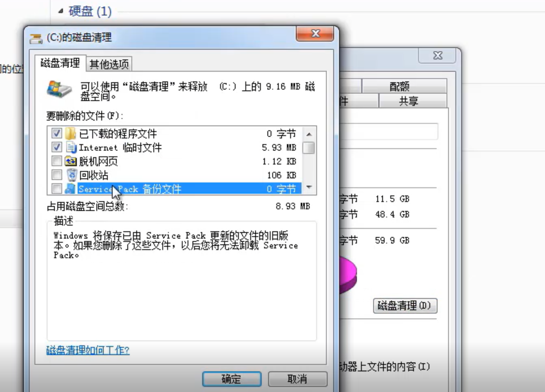
Task: Click the 59.9 GB capacity value
Action: pyautogui.click(x=392, y=241)
